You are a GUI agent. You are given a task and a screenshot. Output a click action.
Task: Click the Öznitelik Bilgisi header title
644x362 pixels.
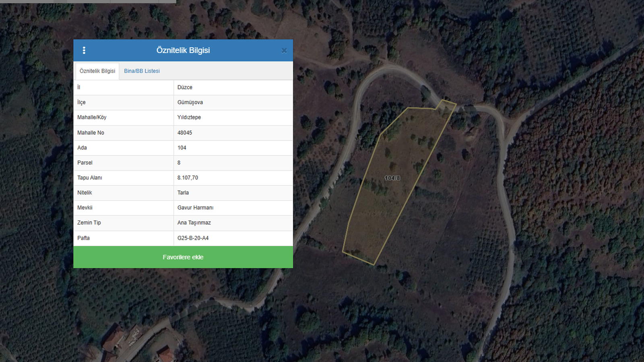click(x=183, y=50)
